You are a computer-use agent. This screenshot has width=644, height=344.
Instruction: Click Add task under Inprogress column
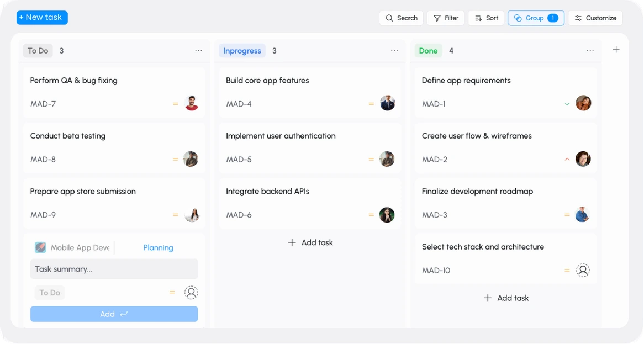click(x=310, y=242)
